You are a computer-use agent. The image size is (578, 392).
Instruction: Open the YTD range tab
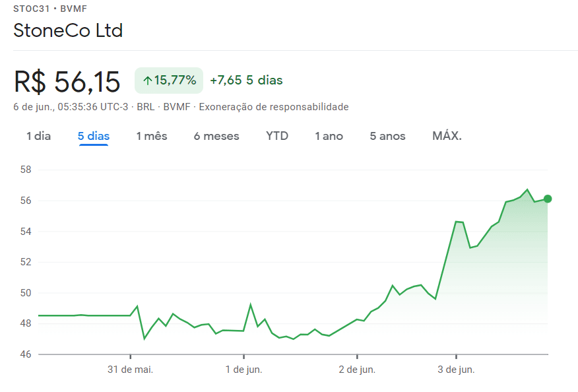tap(277, 136)
